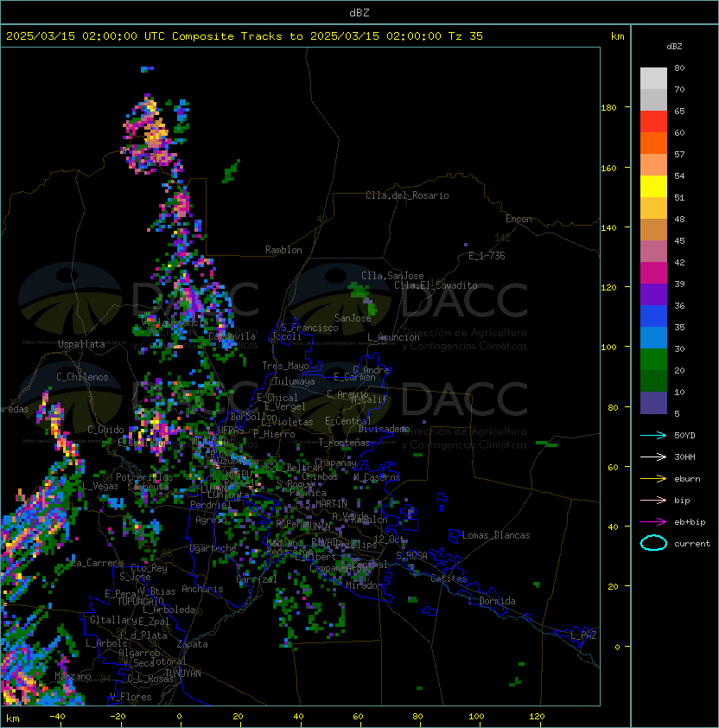Viewport: 719px width, 728px height.
Task: Click the 'C_Guido' map label
Action: [105, 430]
